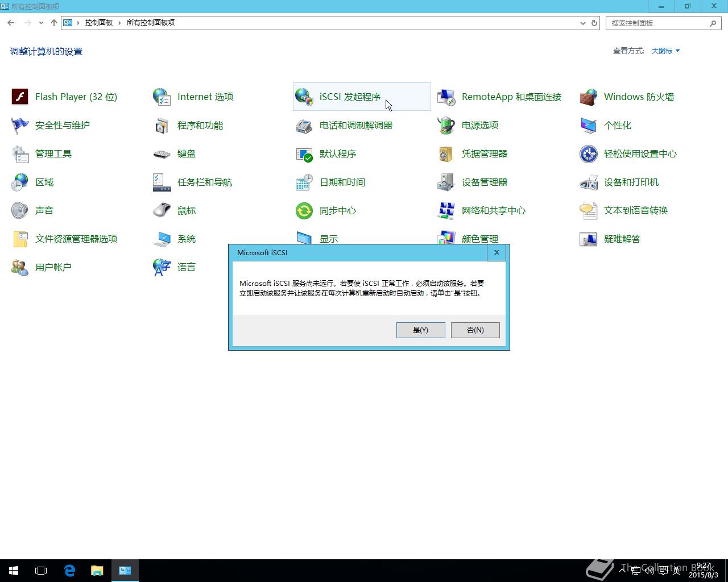Open the 网络和共享中心 icon
This screenshot has width=728, height=582.
click(x=446, y=210)
